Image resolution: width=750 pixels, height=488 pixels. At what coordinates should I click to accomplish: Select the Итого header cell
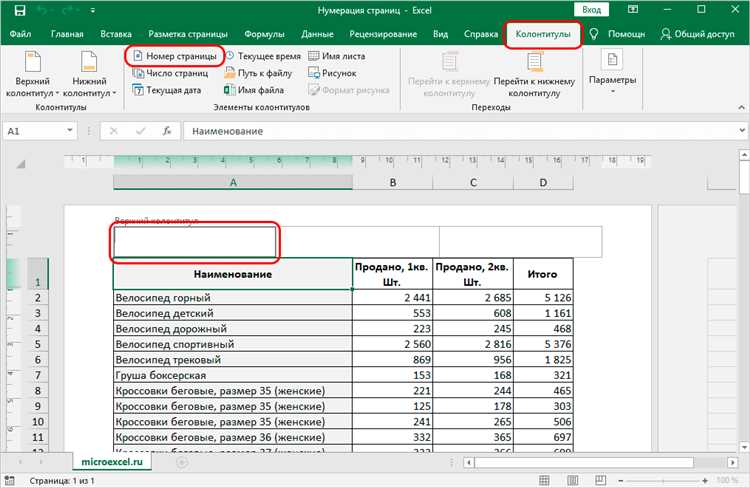[543, 274]
